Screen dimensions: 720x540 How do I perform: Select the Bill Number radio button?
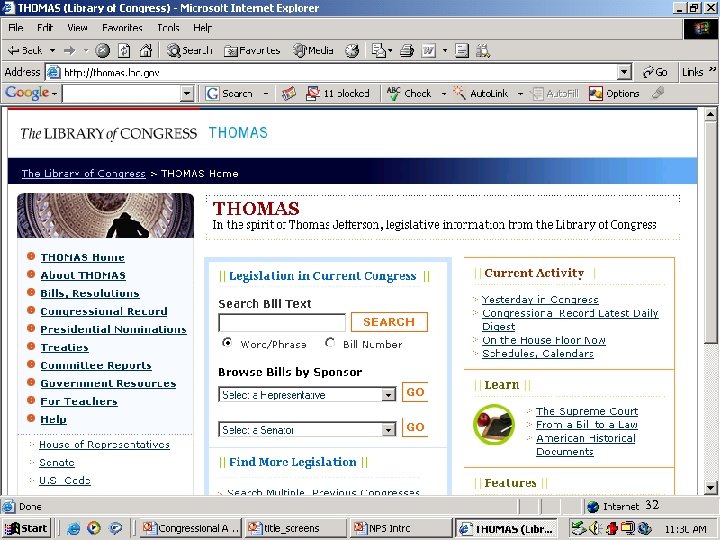(330, 343)
